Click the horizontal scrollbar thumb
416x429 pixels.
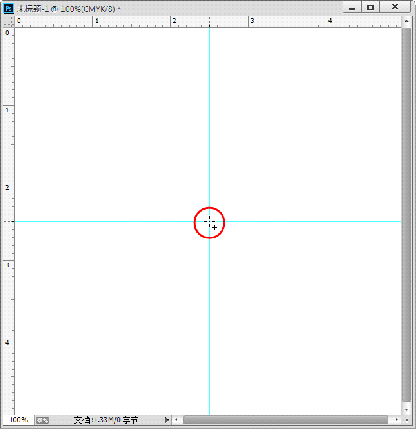coord(286,420)
